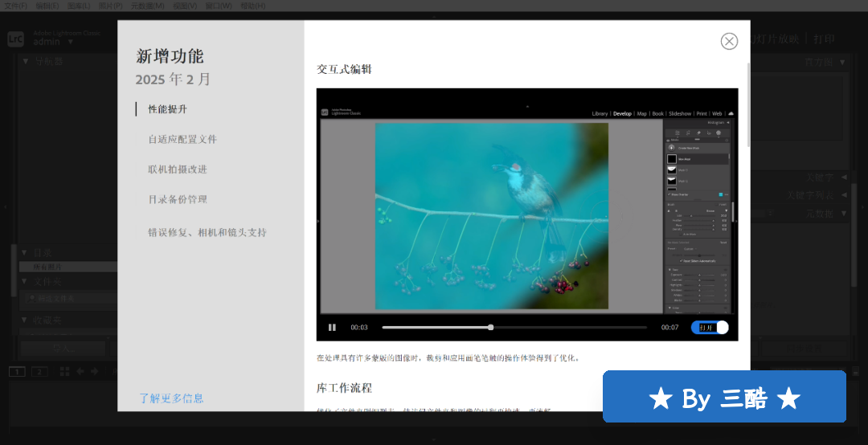Go back with left arrow icon
This screenshot has height=445, width=868.
coord(80,371)
